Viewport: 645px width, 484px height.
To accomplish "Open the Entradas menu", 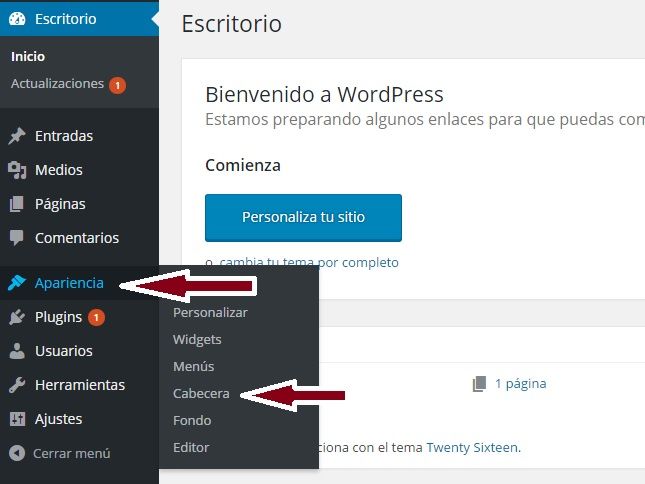I will 64,136.
